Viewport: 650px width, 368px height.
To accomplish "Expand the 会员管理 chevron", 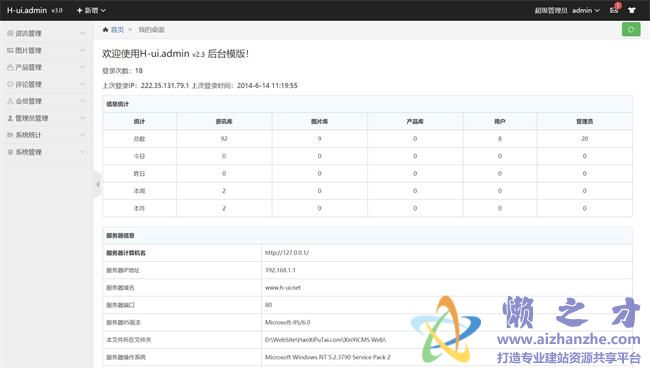I will pyautogui.click(x=82, y=101).
